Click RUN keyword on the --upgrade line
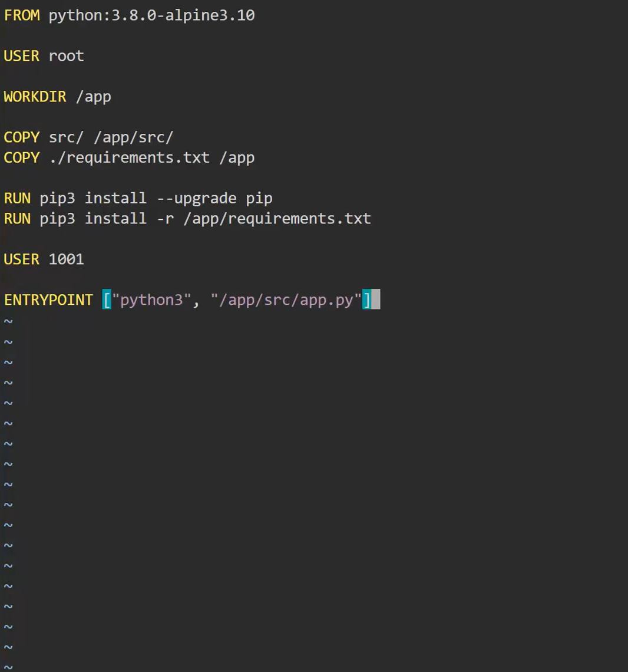 click(17, 199)
